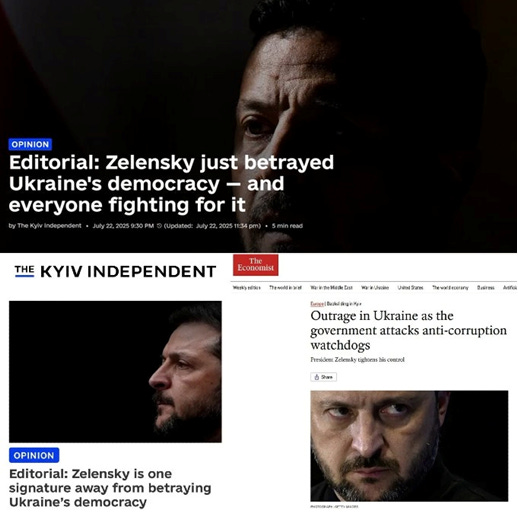Click the updated-time clock icon in byline
Image resolution: width=518 pixels, height=512 pixels.
point(159,226)
